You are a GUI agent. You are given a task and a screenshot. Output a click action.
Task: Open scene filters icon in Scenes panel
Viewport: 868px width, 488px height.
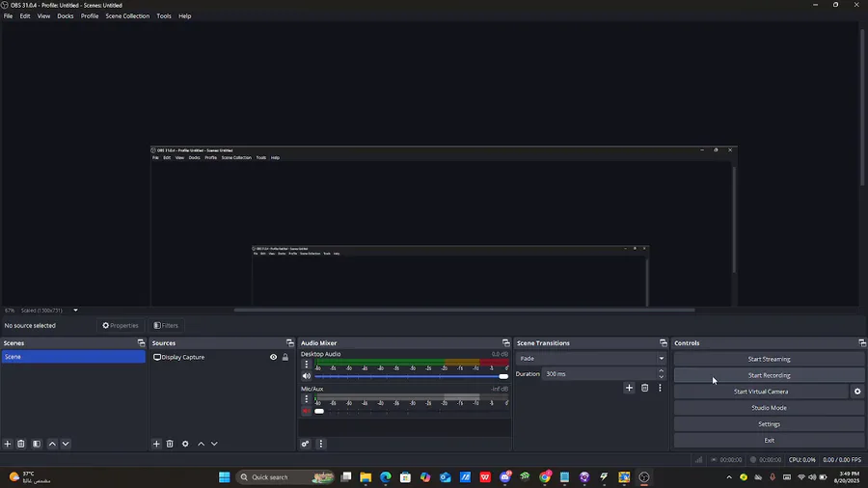tap(37, 444)
